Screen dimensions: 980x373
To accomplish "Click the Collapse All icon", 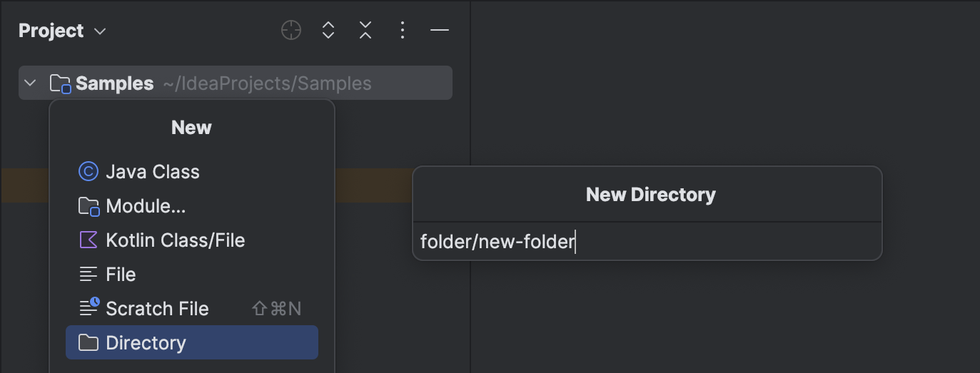I will [x=365, y=31].
